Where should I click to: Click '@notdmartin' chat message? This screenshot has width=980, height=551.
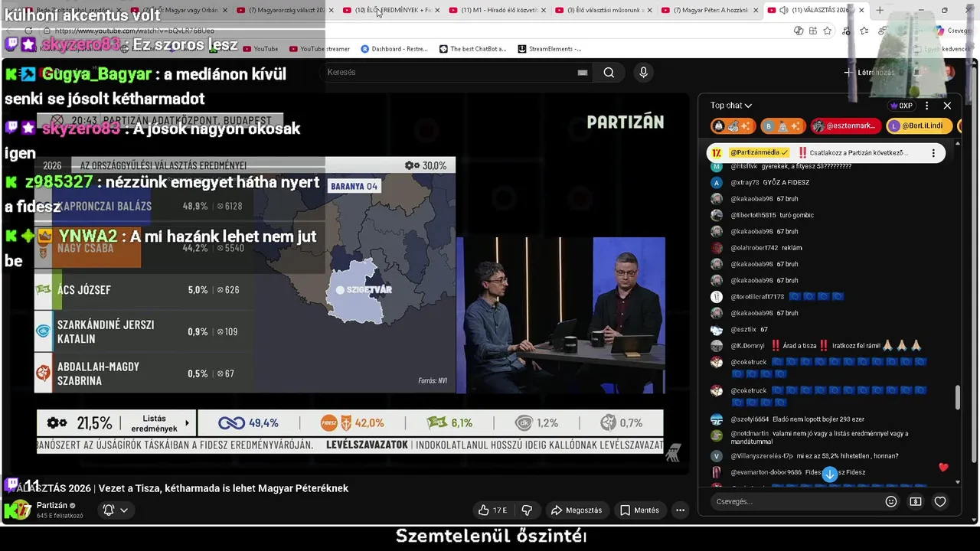[819, 438]
